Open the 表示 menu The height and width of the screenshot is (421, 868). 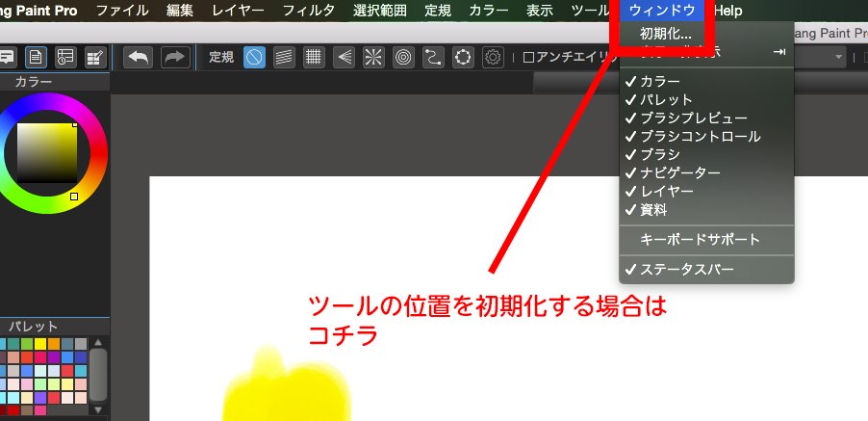point(540,11)
